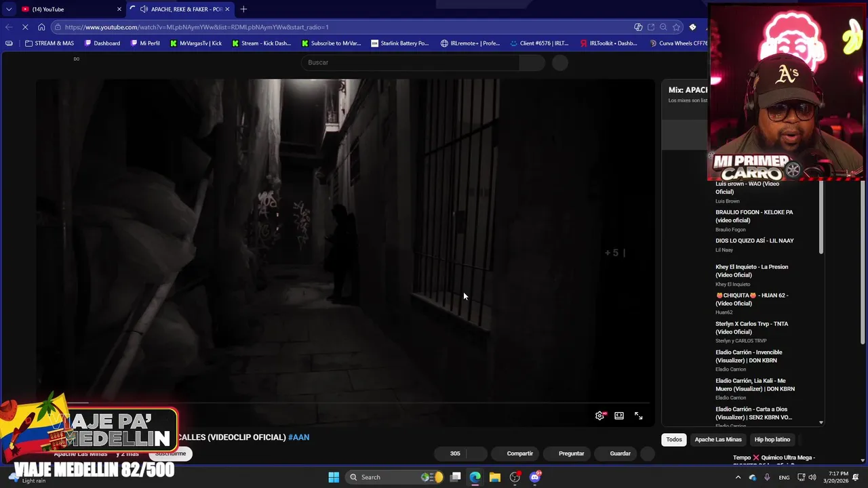
Task: Select the Hip hop latino filter chip
Action: [x=772, y=439]
